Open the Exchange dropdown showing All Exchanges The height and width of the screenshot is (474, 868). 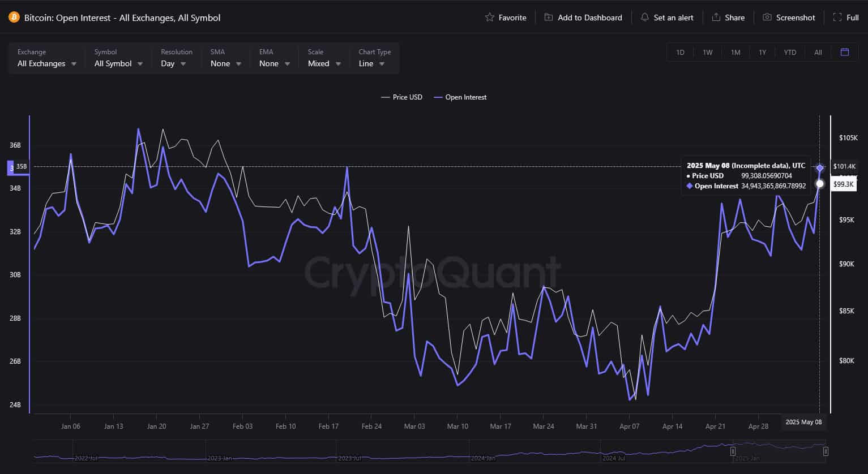pos(46,63)
